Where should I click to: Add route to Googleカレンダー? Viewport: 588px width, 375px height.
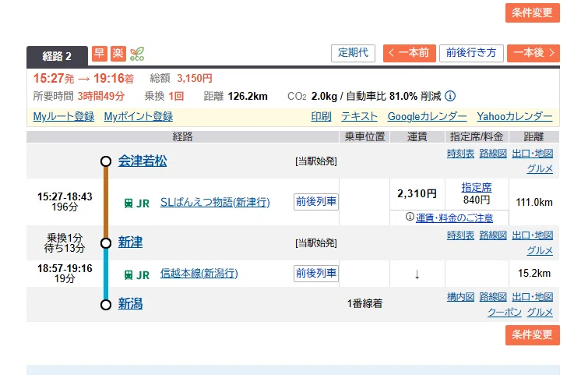pyautogui.click(x=427, y=116)
